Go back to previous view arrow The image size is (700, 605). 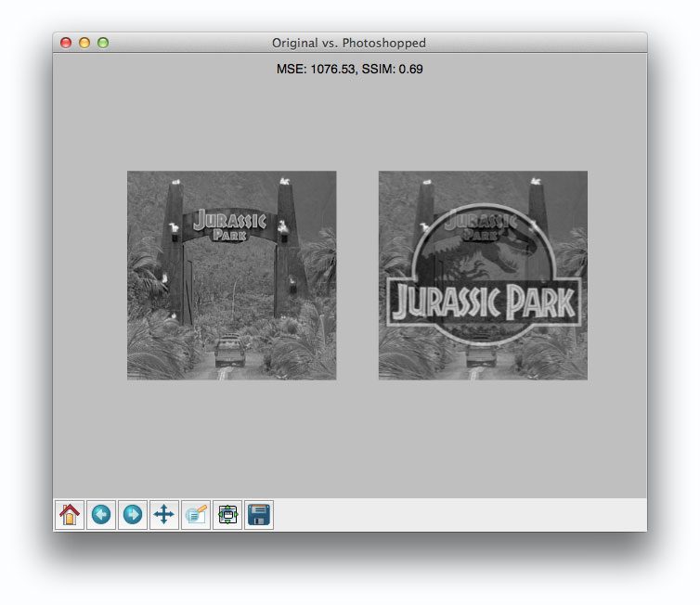pyautogui.click(x=101, y=514)
